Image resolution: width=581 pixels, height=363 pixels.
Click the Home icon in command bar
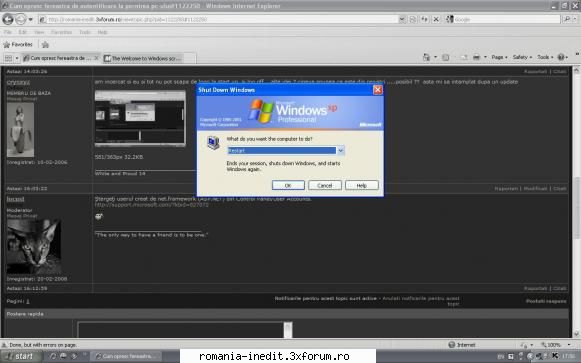pos(426,57)
